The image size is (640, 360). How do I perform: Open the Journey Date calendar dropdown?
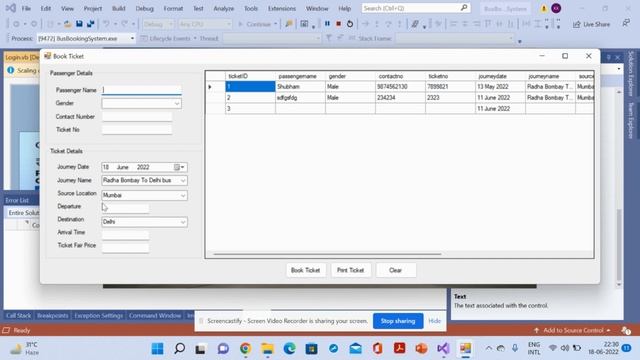click(x=179, y=167)
